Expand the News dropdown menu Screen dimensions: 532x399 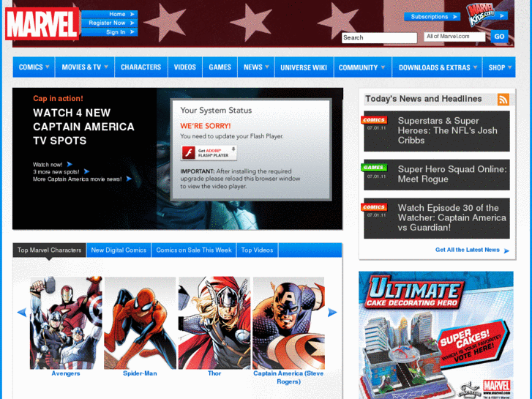pyautogui.click(x=256, y=67)
